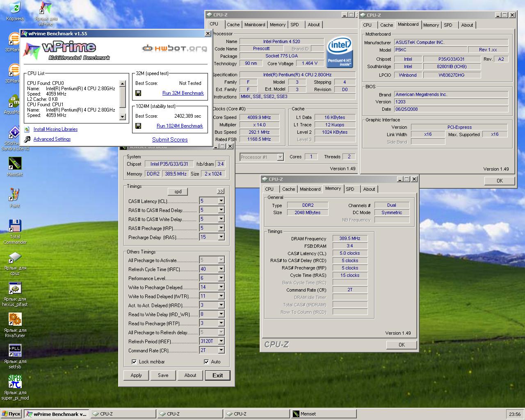Click the Run 32M Benchmark link
Screen dimensions: 525x420
pos(183,93)
